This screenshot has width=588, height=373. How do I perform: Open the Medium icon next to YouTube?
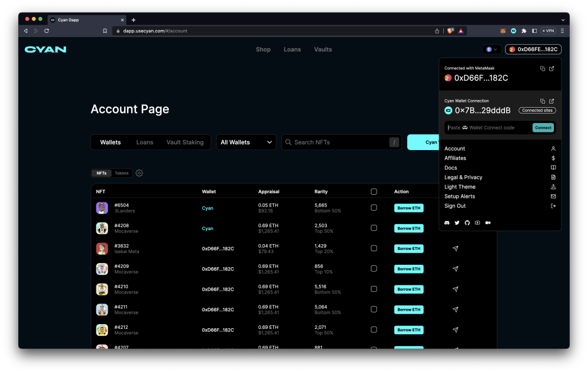coord(487,222)
